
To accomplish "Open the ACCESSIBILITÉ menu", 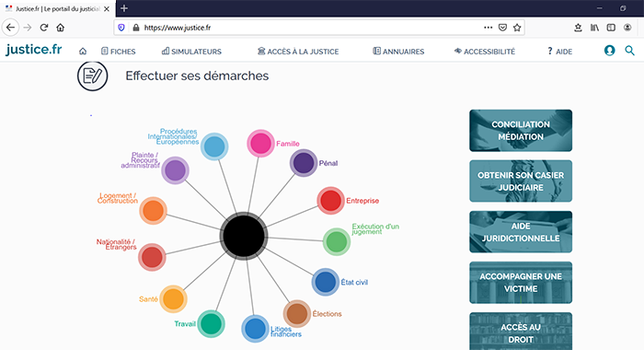I will (485, 52).
